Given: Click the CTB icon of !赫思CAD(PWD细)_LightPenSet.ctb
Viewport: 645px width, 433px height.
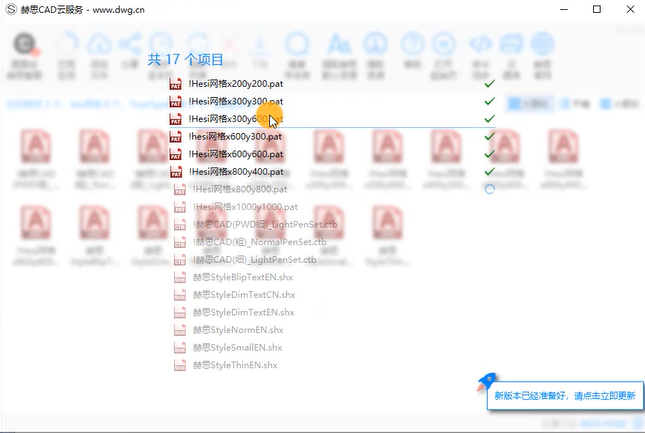Looking at the screenshot, I should (180, 225).
